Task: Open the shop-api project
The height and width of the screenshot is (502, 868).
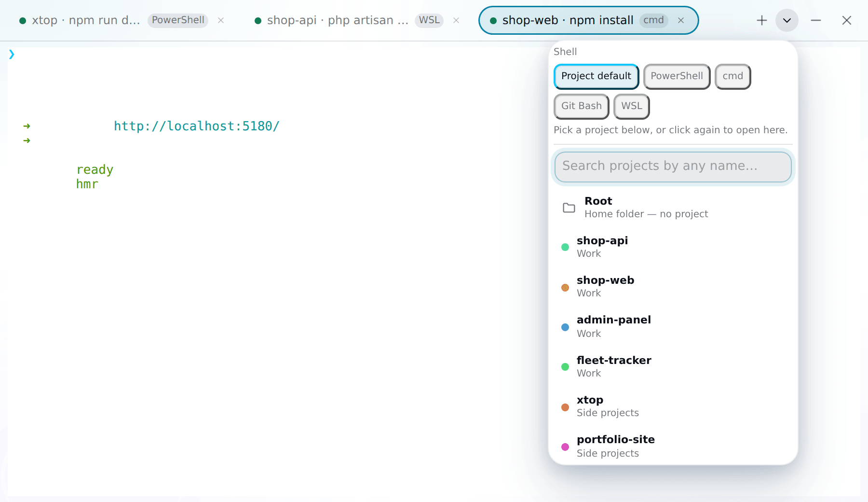Action: click(x=673, y=247)
